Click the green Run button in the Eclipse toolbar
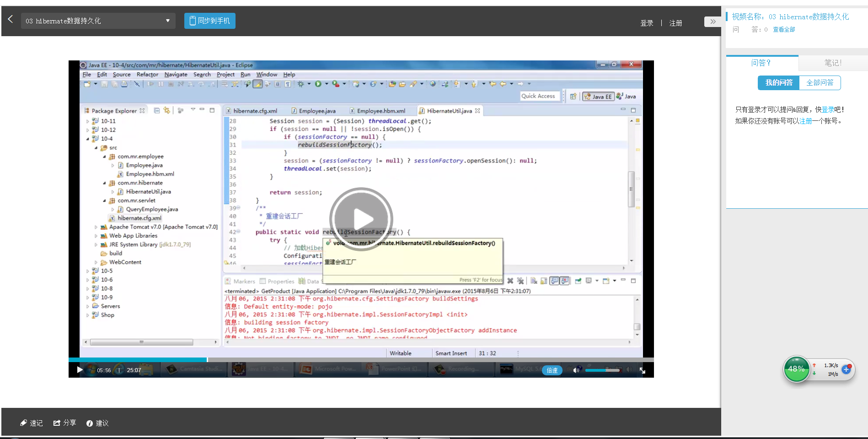868x439 pixels. pyautogui.click(x=318, y=84)
